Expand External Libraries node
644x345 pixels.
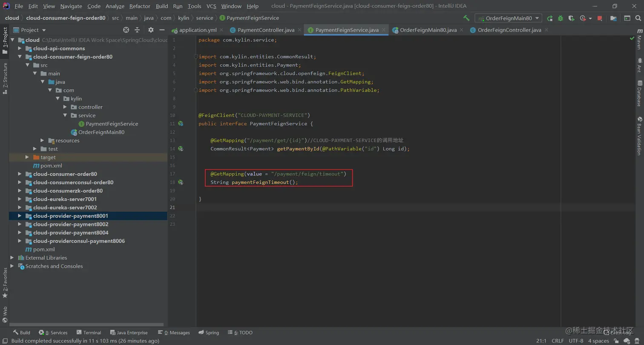12,258
